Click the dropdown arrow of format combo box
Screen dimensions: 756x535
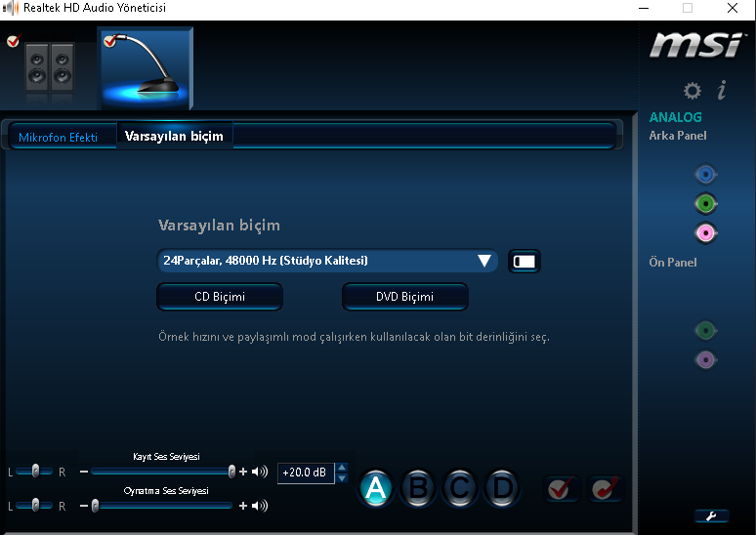484,261
